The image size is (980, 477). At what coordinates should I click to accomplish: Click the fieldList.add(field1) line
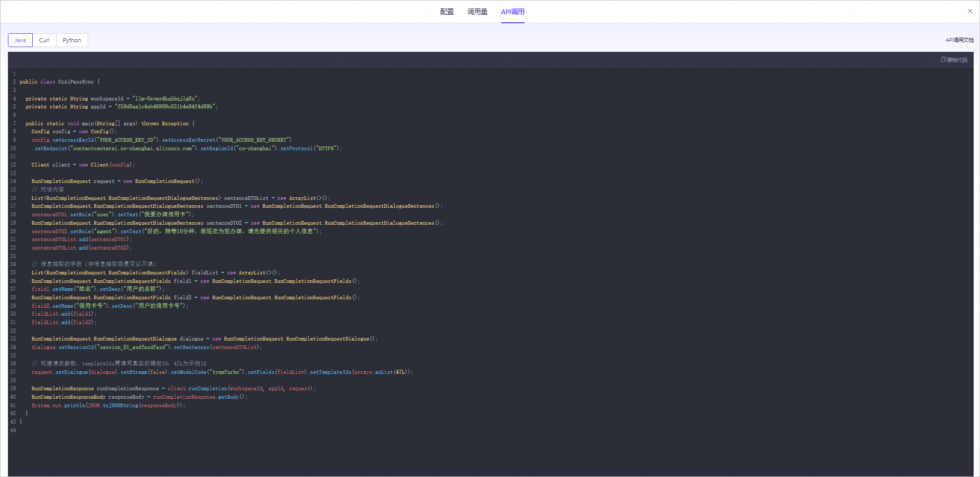(64, 314)
